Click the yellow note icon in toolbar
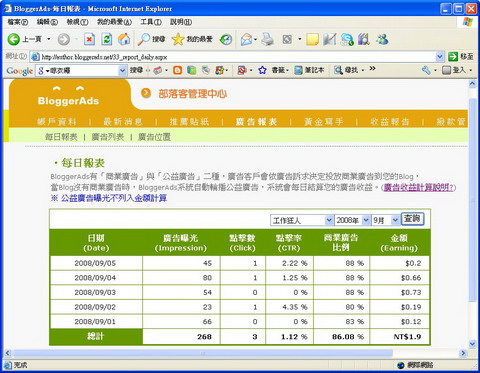Image resolution: width=480 pixels, height=373 pixels. [312, 39]
